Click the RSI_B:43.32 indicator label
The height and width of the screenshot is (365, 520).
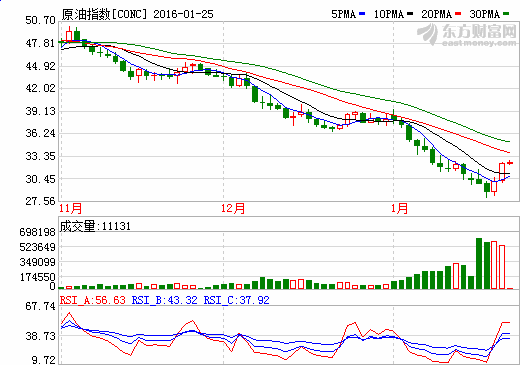[x=165, y=300]
